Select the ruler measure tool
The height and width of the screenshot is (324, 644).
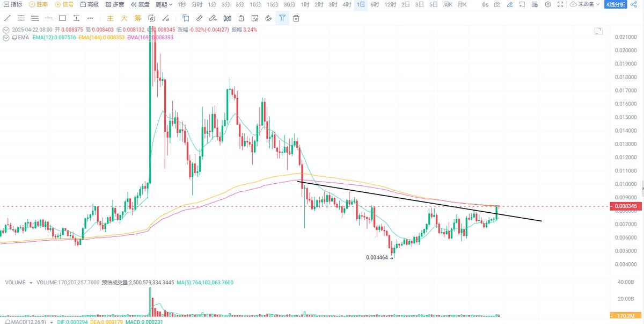(x=199, y=18)
